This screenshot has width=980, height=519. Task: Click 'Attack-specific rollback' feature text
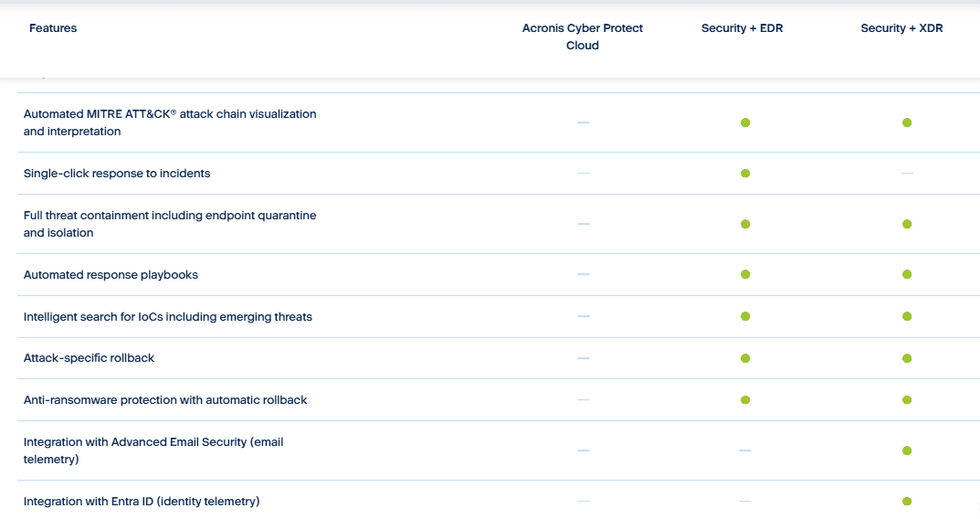89,357
